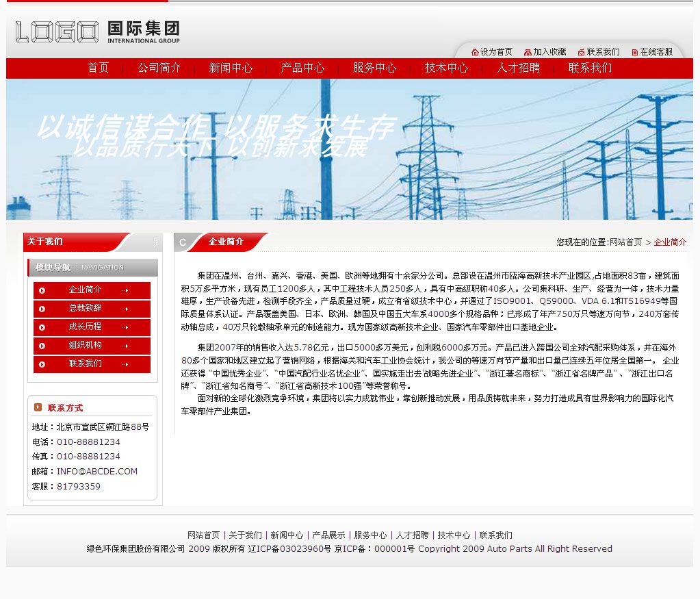Click the round bullet icon on the sidebar 联系我们 row
Screen dimensions: 700x599
tap(42, 364)
